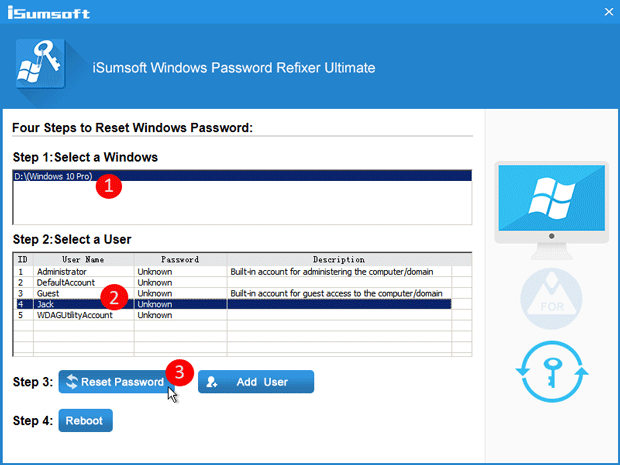Select the WDAGUtilityAccount user row
Viewport: 620px width, 465px height.
pos(233,315)
